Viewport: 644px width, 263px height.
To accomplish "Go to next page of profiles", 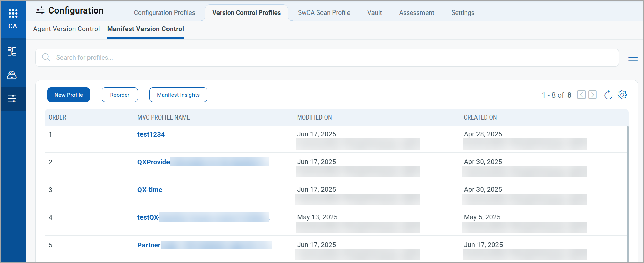I will [592, 95].
